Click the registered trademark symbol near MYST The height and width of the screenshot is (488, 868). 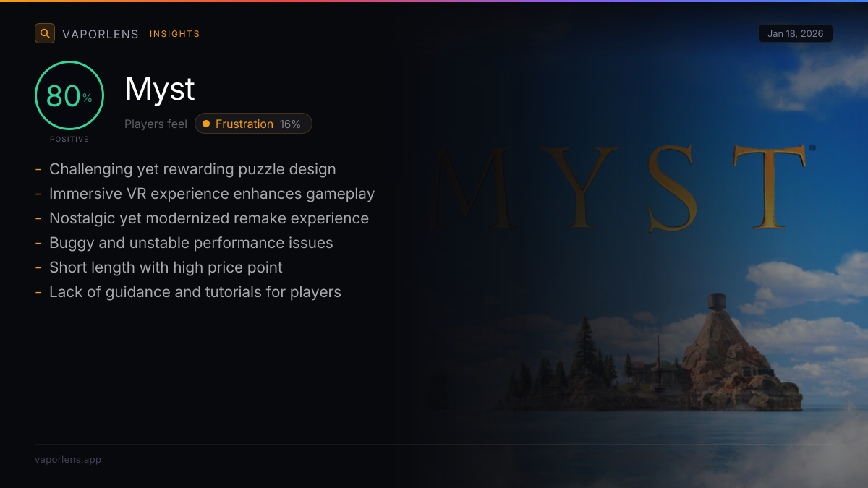pyautogui.click(x=812, y=147)
